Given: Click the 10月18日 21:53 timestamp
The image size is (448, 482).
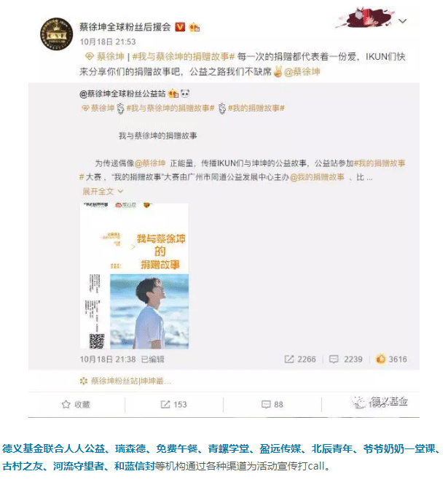Looking at the screenshot, I should tap(108, 42).
